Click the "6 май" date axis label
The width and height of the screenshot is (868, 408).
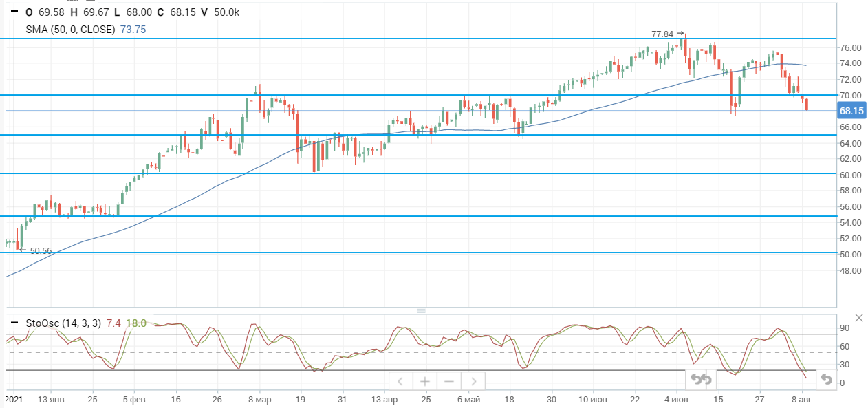coord(468,399)
